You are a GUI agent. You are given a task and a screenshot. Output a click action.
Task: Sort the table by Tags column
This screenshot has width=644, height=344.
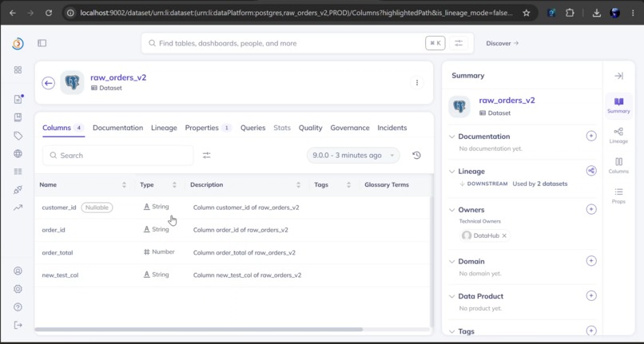click(x=348, y=184)
